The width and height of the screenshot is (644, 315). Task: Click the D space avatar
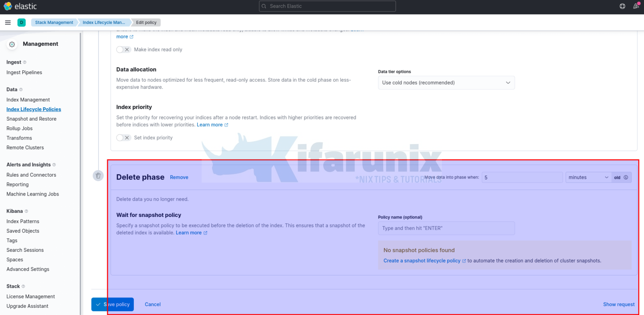(x=21, y=23)
